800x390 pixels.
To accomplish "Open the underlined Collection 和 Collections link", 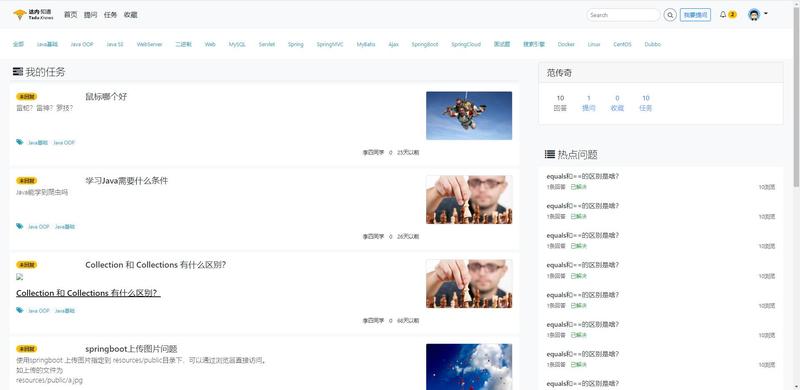I will pyautogui.click(x=88, y=293).
